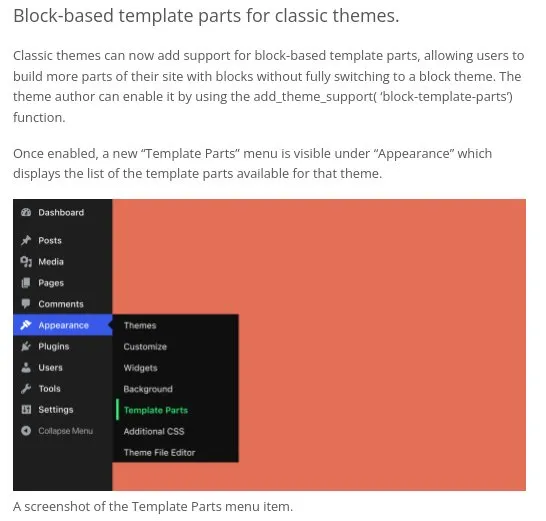Select the highlighted Template Parts item
The image size is (546, 521).
156,410
